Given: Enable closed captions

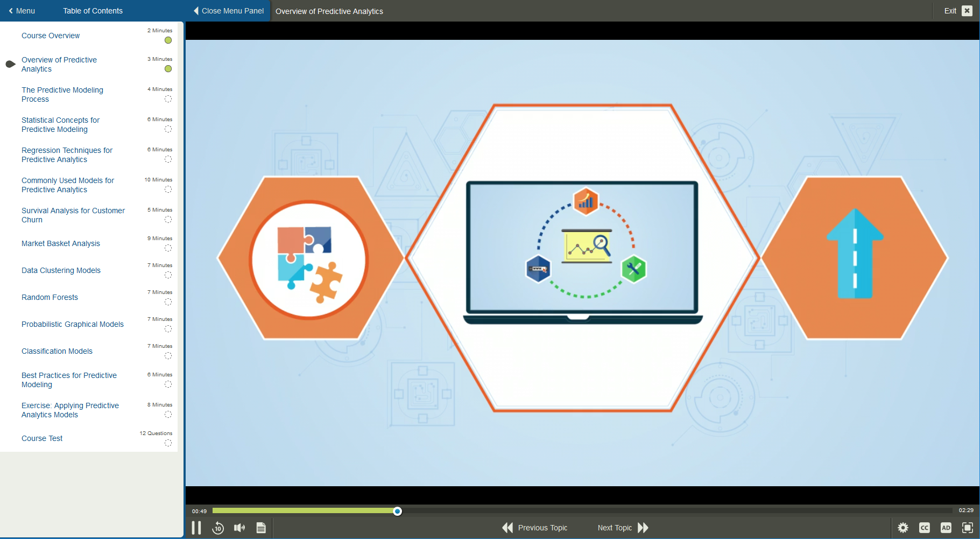Looking at the screenshot, I should coord(925,528).
